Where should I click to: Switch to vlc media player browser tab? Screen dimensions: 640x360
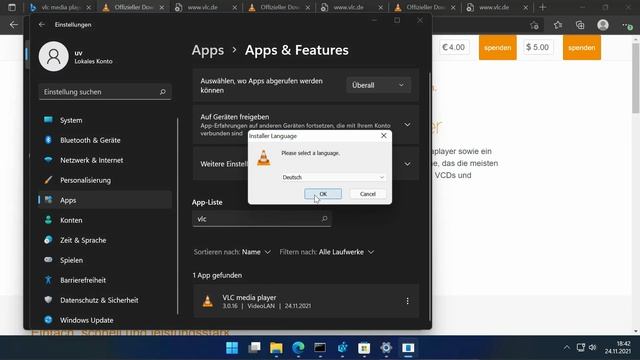click(x=61, y=8)
